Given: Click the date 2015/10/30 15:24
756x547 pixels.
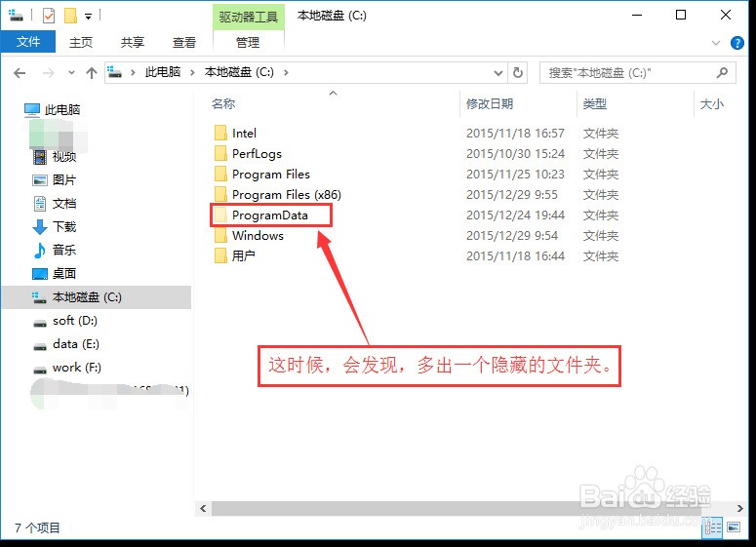Looking at the screenshot, I should tap(515, 154).
